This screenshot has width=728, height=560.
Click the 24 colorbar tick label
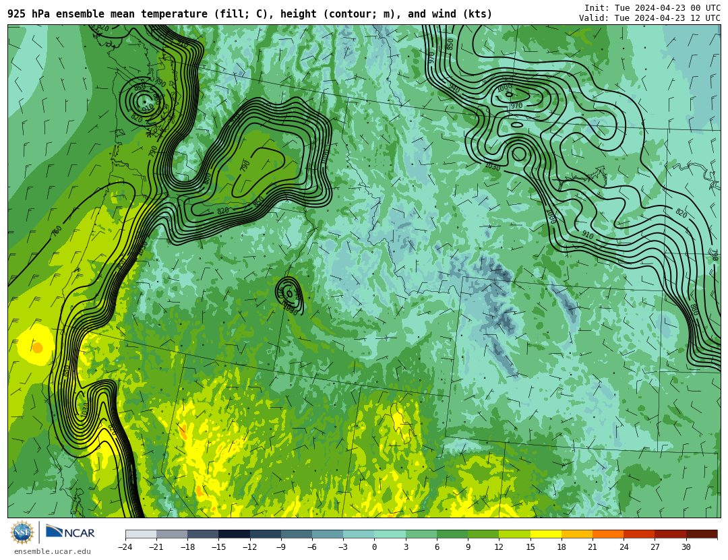pyautogui.click(x=624, y=547)
